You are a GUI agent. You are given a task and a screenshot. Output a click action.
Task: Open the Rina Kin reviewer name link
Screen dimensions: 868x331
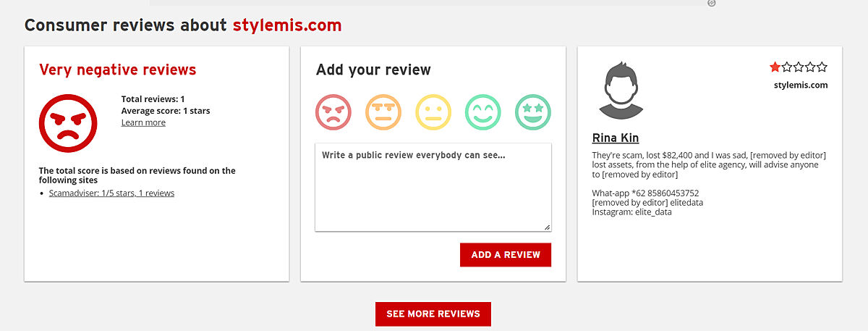point(616,138)
